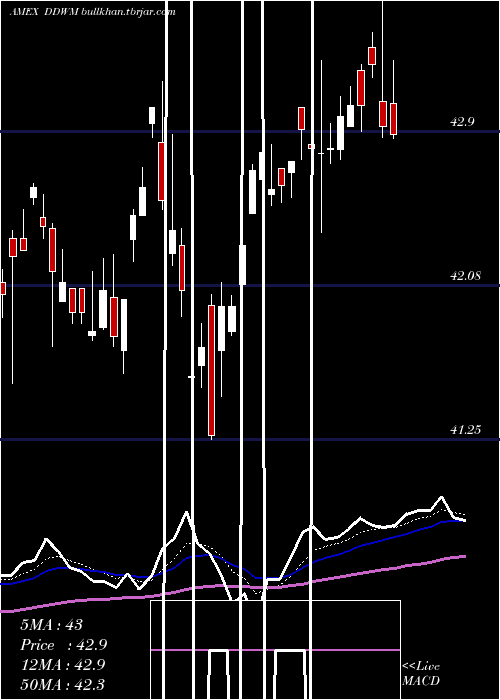Click the 41.25 price level label

coord(465,430)
